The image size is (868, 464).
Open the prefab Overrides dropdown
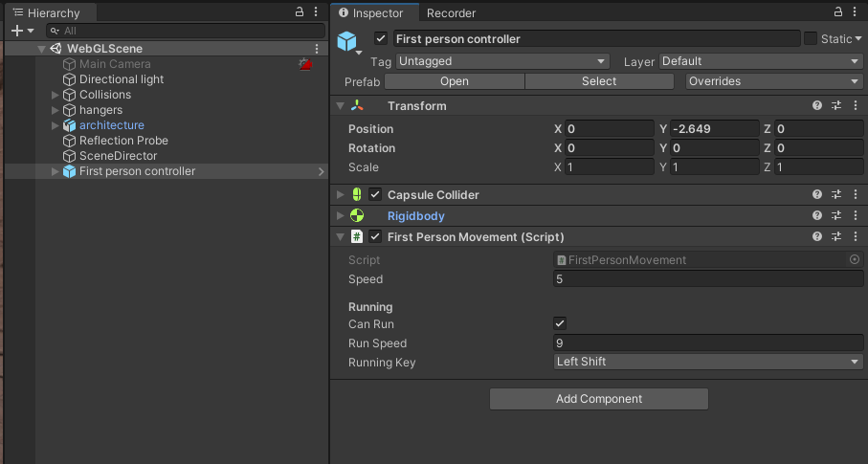pyautogui.click(x=774, y=81)
